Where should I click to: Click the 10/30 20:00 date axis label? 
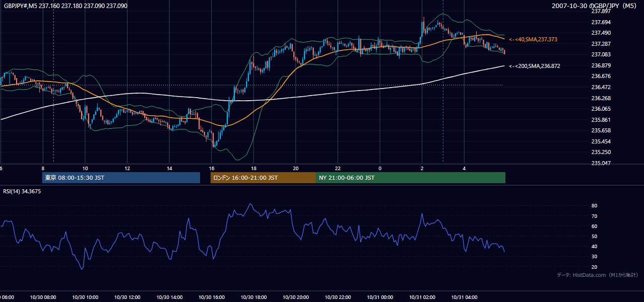click(295, 297)
